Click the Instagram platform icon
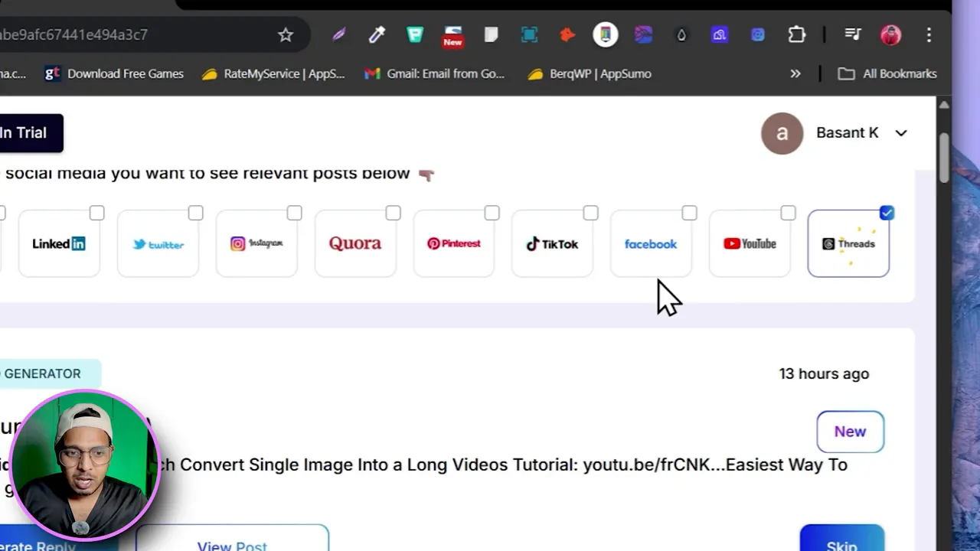The height and width of the screenshot is (551, 980). pos(256,243)
